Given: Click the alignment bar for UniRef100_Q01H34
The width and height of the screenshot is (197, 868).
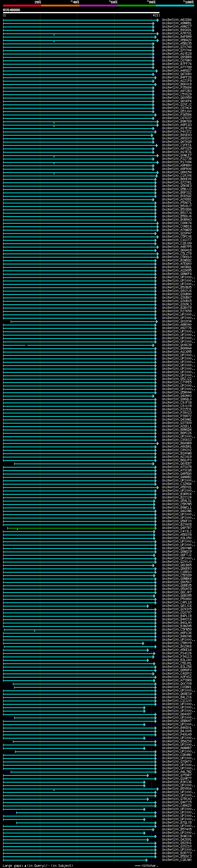Looking at the screenshot, I should click(84, 321).
